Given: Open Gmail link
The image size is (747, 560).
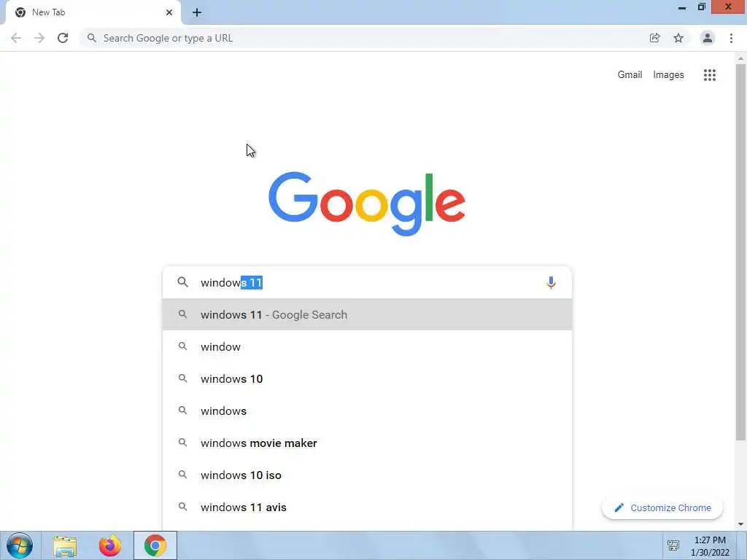Looking at the screenshot, I should click(630, 75).
